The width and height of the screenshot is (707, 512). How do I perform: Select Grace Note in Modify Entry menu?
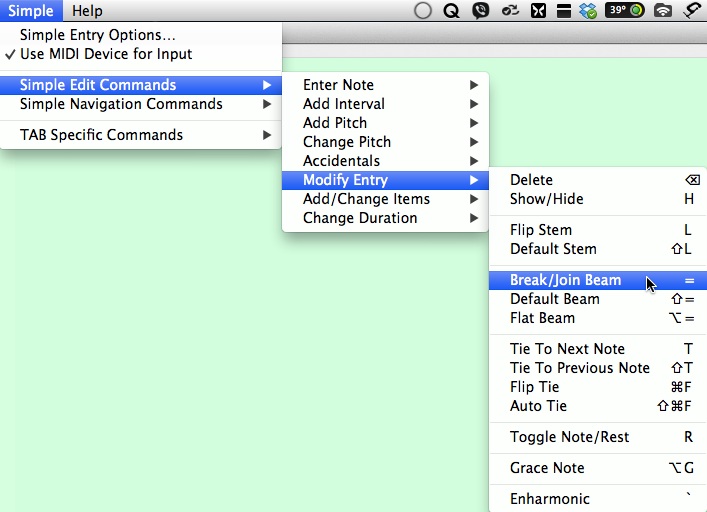(547, 468)
